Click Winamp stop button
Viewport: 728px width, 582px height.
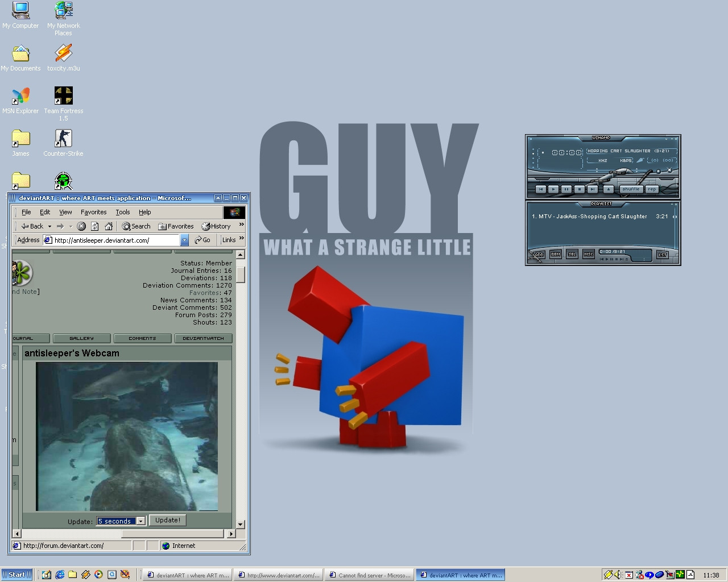coord(580,189)
